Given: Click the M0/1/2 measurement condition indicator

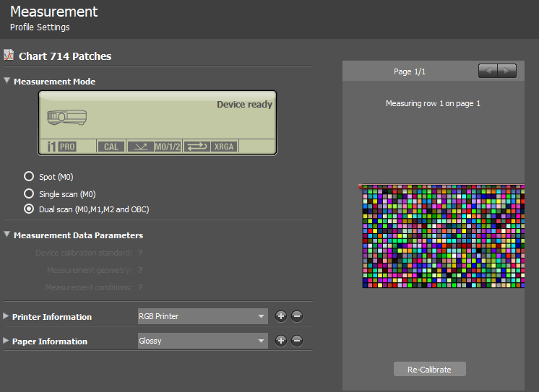Looking at the screenshot, I should tap(167, 147).
